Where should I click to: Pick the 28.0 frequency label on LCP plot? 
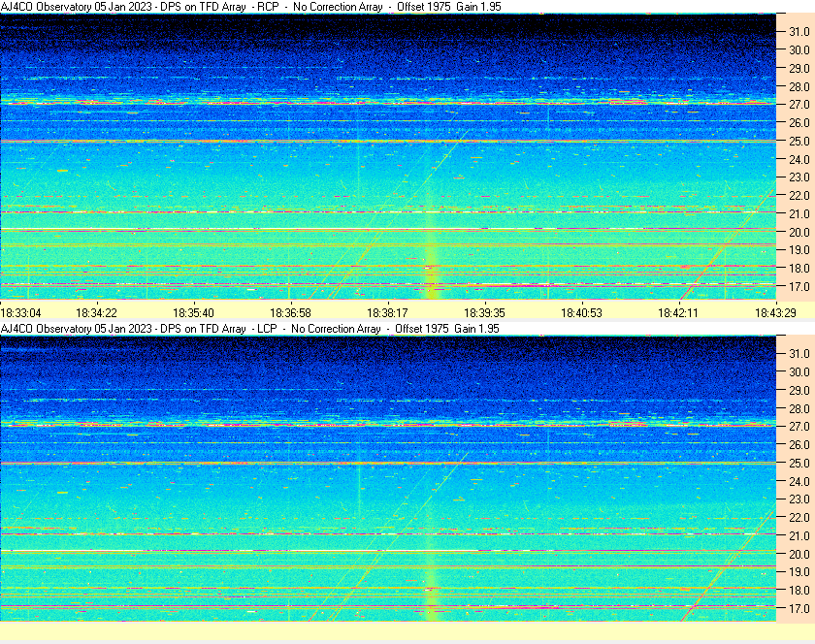pyautogui.click(x=799, y=408)
